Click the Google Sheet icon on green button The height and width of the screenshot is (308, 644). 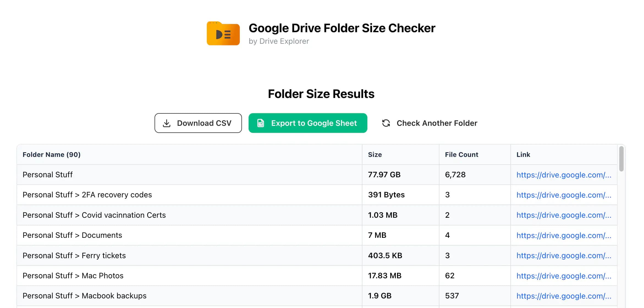[x=260, y=123]
